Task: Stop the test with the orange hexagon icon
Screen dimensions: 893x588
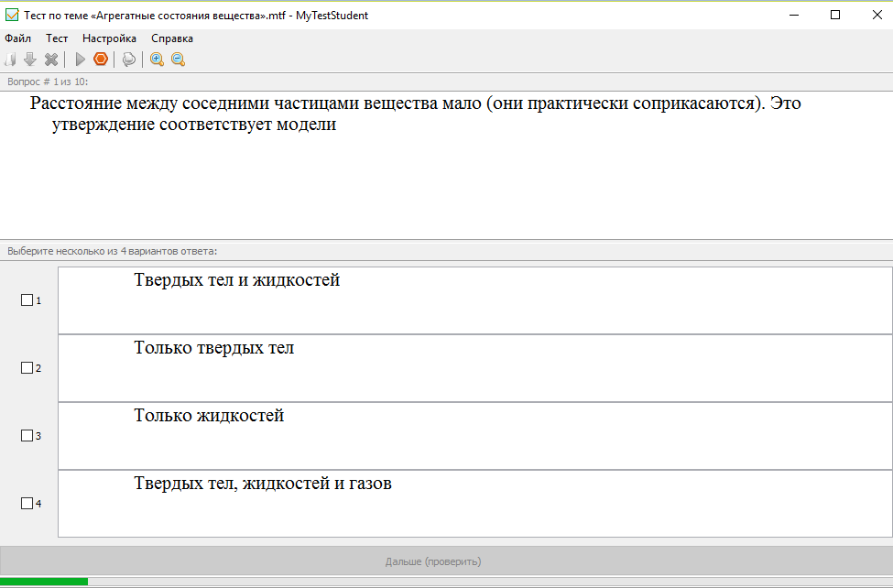Action: click(101, 59)
